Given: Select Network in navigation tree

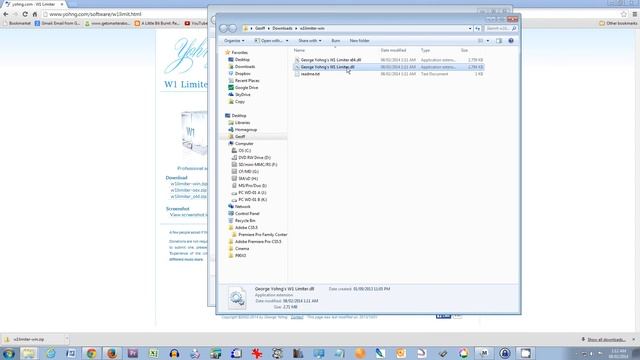Looking at the screenshot, I should (242, 206).
